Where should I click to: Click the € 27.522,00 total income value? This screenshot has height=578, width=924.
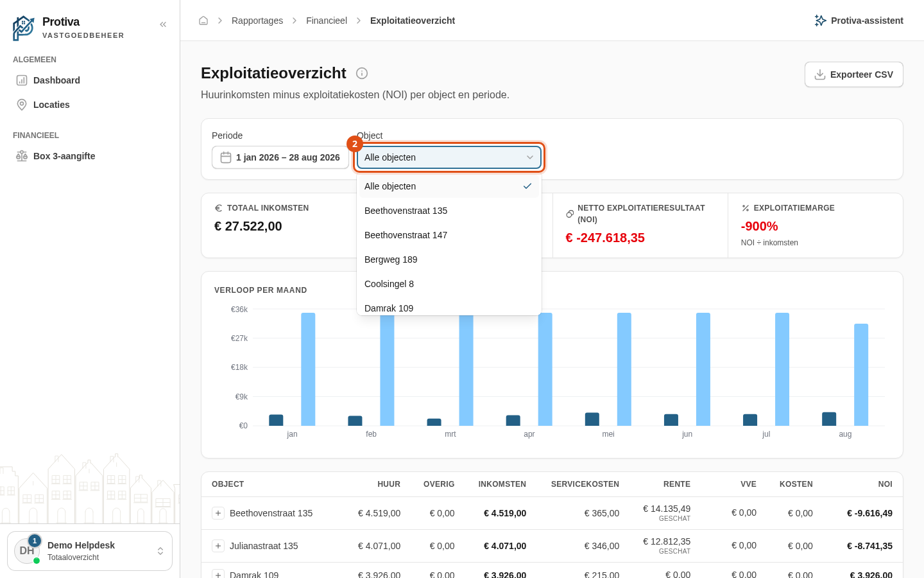coord(248,226)
